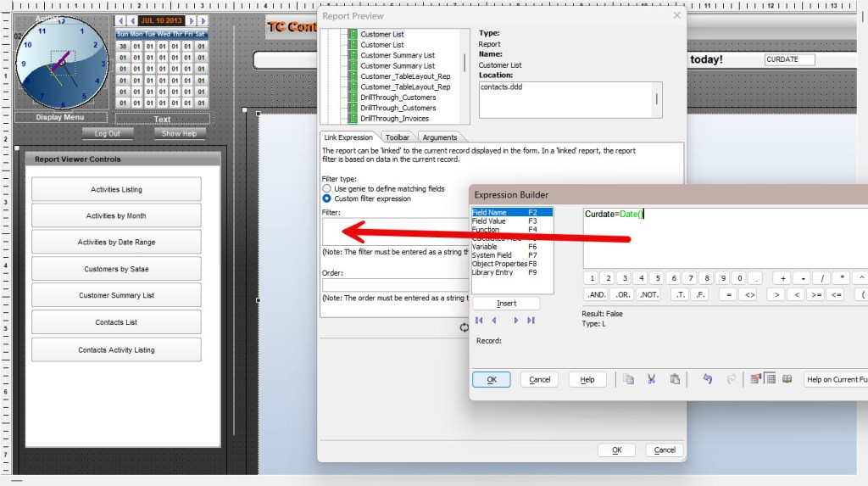Click the Undo arrow icon
This screenshot has height=486, width=868.
[x=707, y=379]
